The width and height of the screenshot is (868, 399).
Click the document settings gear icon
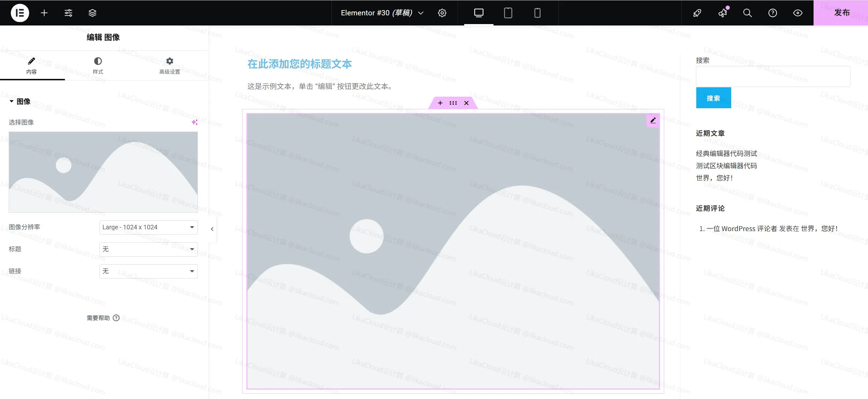pos(442,13)
